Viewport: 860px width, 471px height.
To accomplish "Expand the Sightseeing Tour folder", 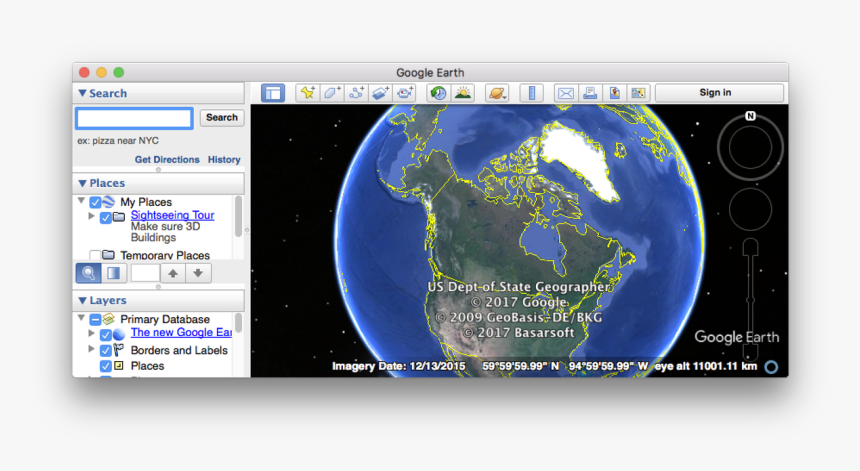I will 92,216.
